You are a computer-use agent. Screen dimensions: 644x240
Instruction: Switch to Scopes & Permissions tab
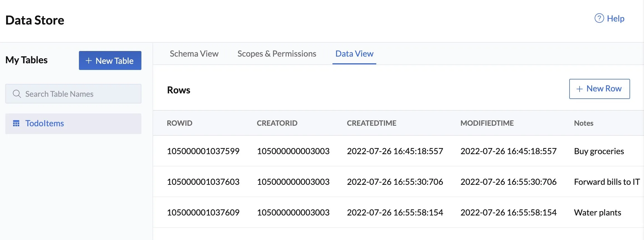pyautogui.click(x=277, y=54)
